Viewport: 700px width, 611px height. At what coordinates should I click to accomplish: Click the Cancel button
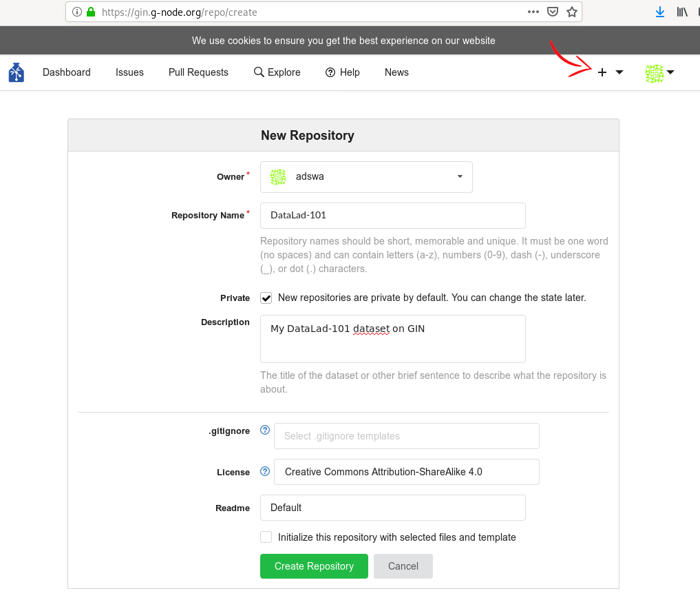pos(403,566)
